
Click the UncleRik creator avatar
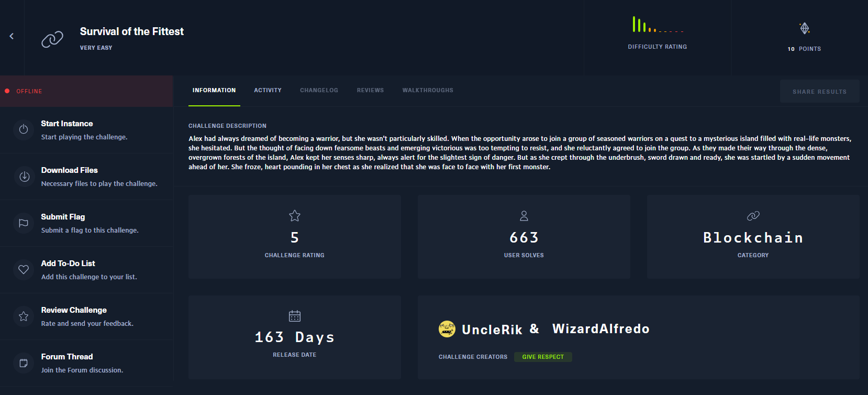tap(447, 329)
